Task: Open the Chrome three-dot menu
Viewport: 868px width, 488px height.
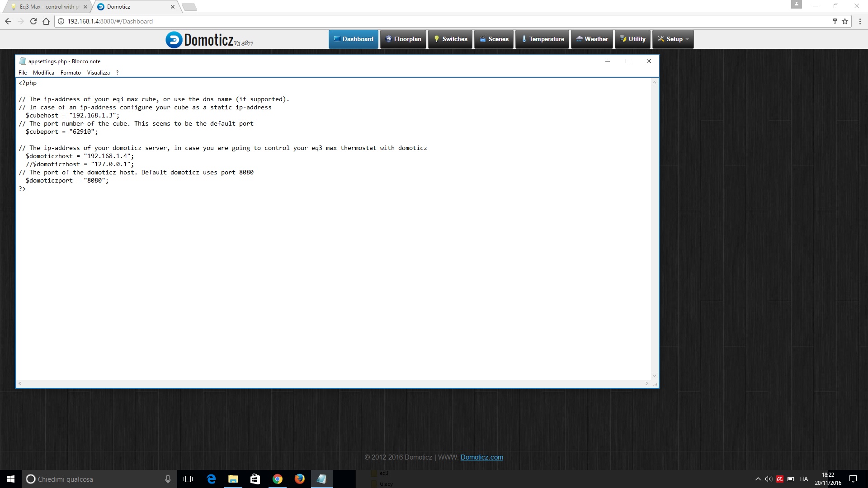Action: [x=860, y=21]
